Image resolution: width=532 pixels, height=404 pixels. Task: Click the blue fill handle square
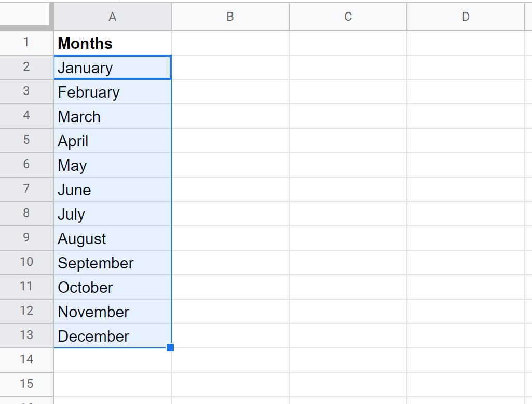170,347
